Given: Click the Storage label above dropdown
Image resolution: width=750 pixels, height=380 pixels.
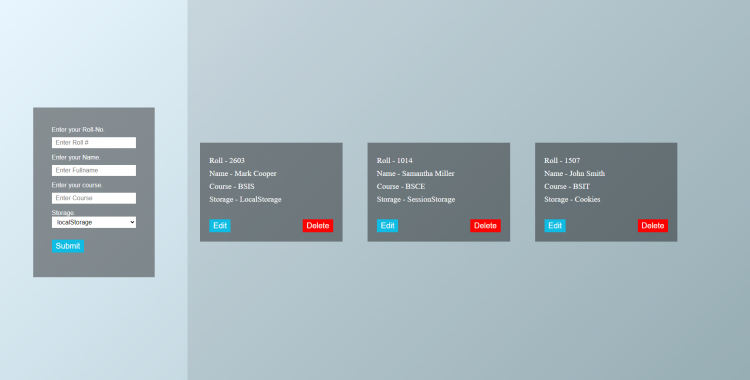Looking at the screenshot, I should 63,212.
